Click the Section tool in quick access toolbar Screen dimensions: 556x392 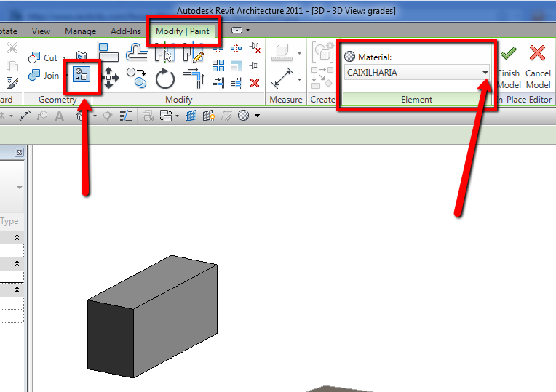tap(108, 116)
